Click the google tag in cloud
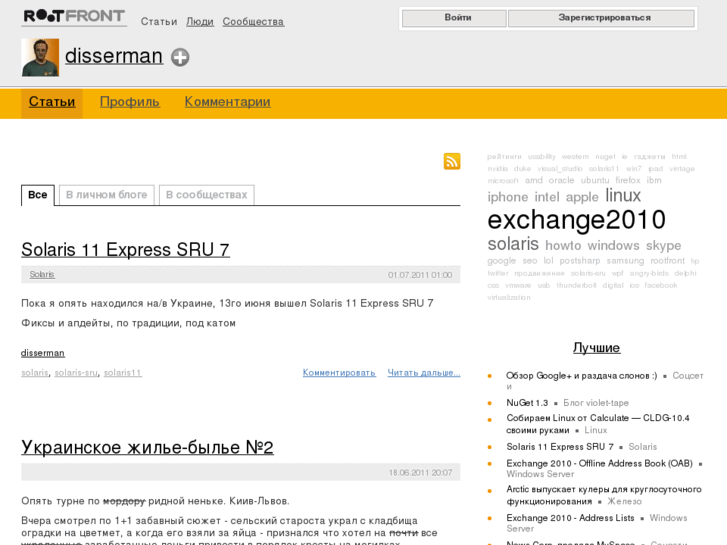Viewport: 727px width, 545px height. pyautogui.click(x=502, y=261)
